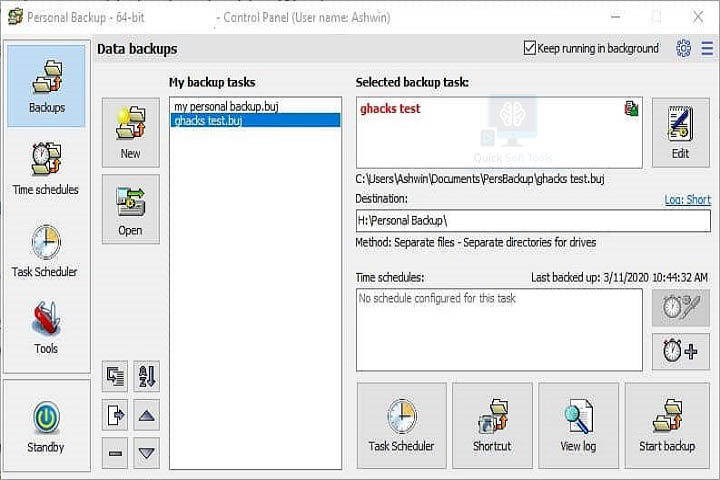Open the Tools section

(x=46, y=328)
